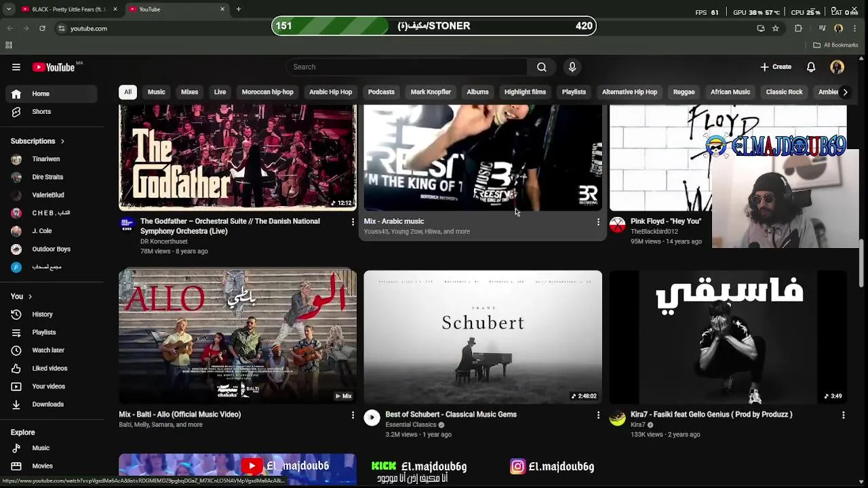Start voice search with the microphone
The height and width of the screenshot is (488, 868).
572,67
